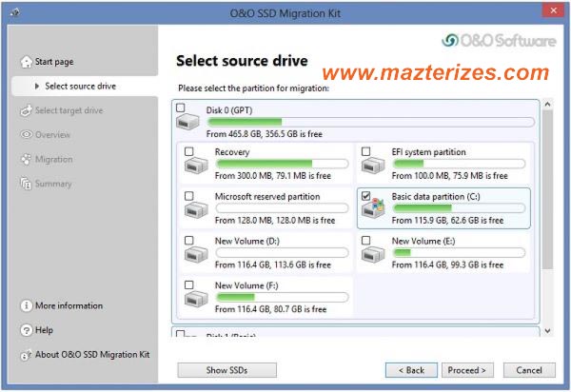This screenshot has height=392, width=571.
Task: Click text "From 100.0 MB, 75.9 MB is free"
Action: point(450,176)
